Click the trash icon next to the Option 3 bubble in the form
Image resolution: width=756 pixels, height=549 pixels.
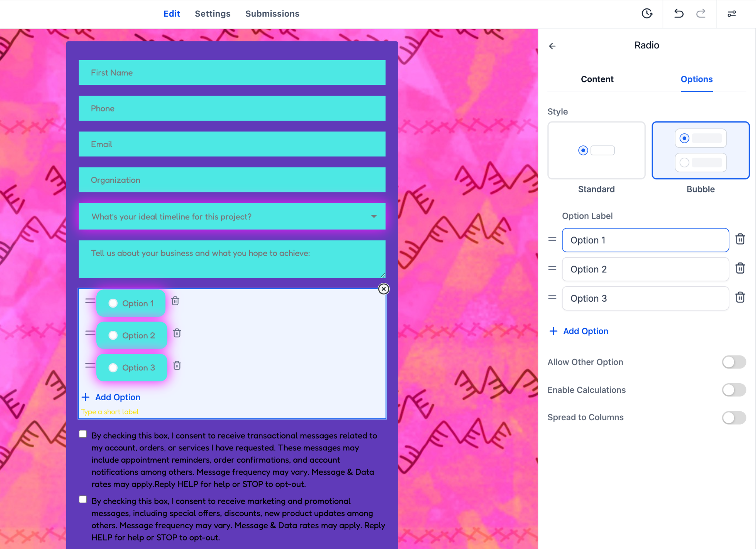[177, 365]
